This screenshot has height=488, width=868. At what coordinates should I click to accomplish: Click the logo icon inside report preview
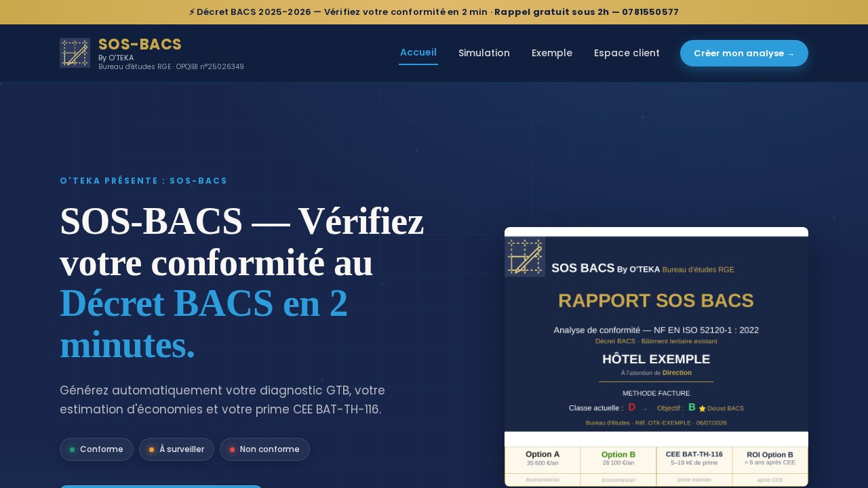click(x=525, y=257)
